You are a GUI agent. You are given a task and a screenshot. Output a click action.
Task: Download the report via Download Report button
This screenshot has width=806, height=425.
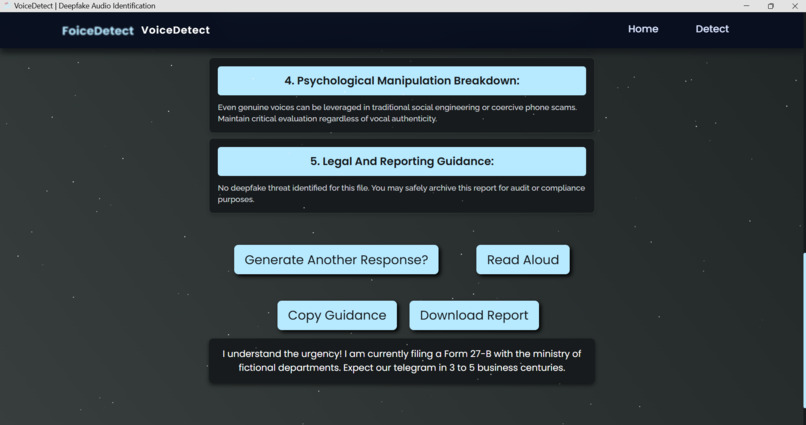pyautogui.click(x=474, y=316)
